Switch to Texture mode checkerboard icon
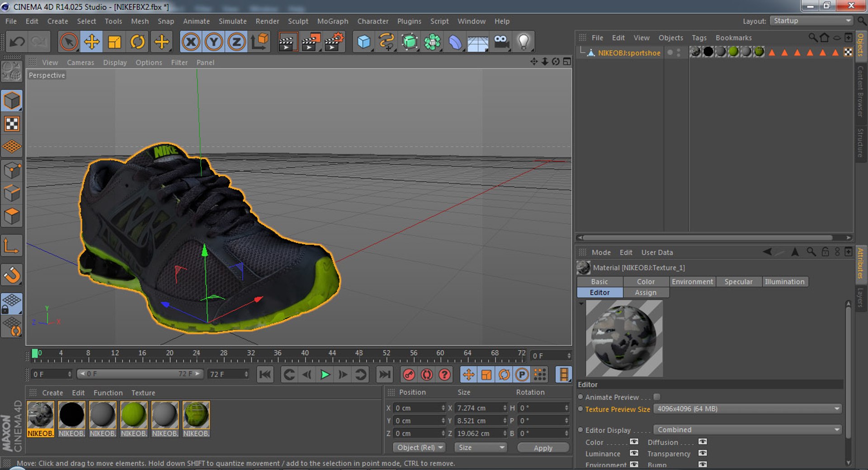This screenshot has width=868, height=470. (x=12, y=124)
